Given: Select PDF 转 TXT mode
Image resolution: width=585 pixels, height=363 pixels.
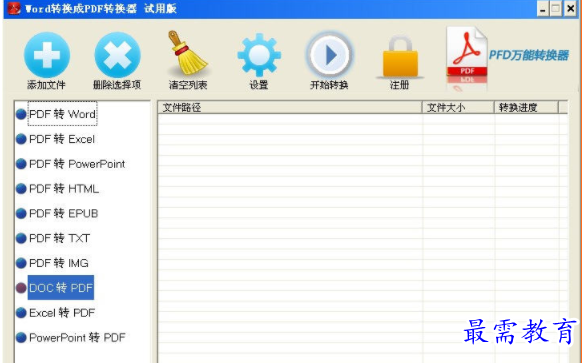Looking at the screenshot, I should click(x=59, y=238).
